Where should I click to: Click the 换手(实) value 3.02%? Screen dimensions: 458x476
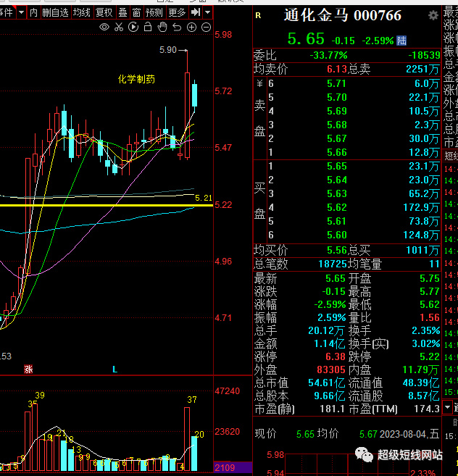click(426, 343)
